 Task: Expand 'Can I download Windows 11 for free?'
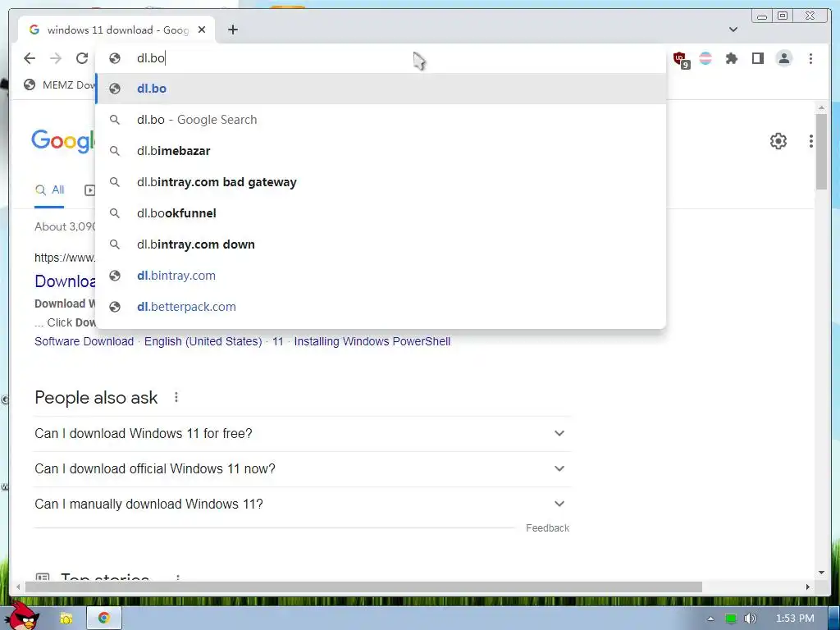pyautogui.click(x=302, y=433)
